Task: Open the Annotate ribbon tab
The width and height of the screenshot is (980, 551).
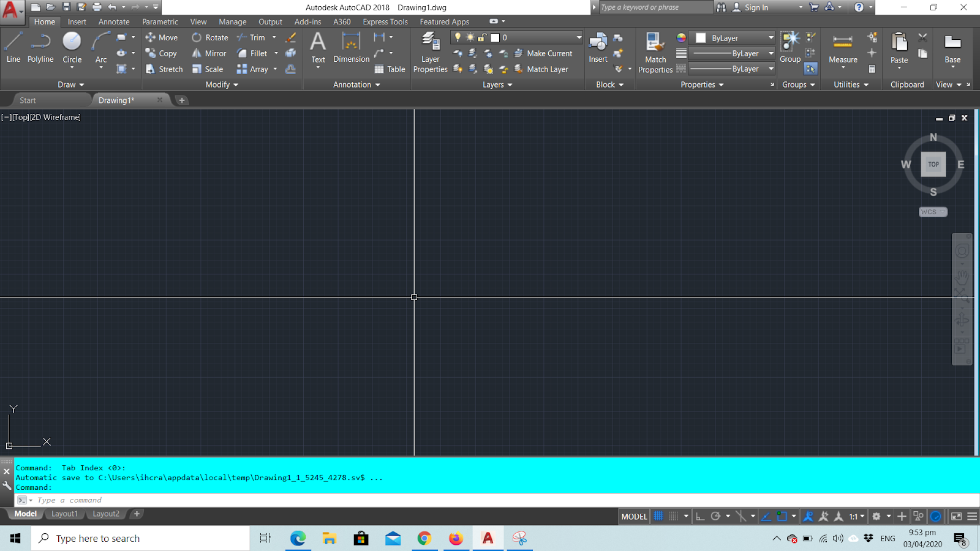Action: 114,21
